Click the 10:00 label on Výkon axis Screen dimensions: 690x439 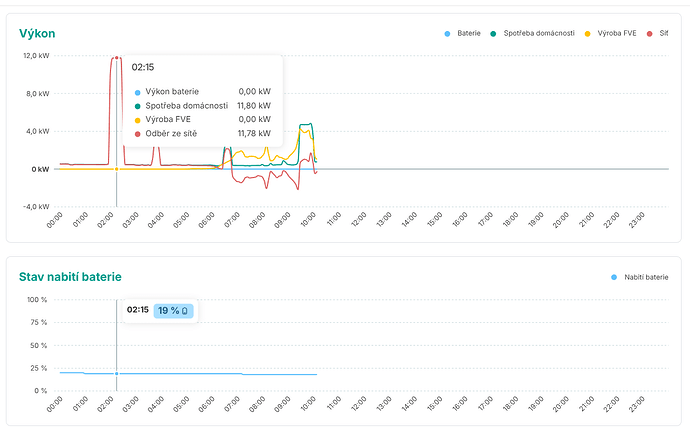[309, 220]
